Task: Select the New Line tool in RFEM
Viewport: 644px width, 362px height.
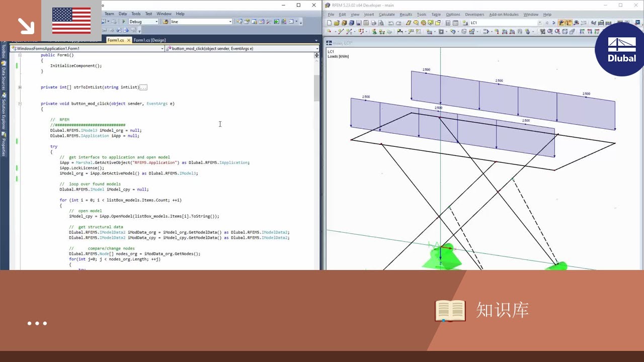Action: pos(341,31)
